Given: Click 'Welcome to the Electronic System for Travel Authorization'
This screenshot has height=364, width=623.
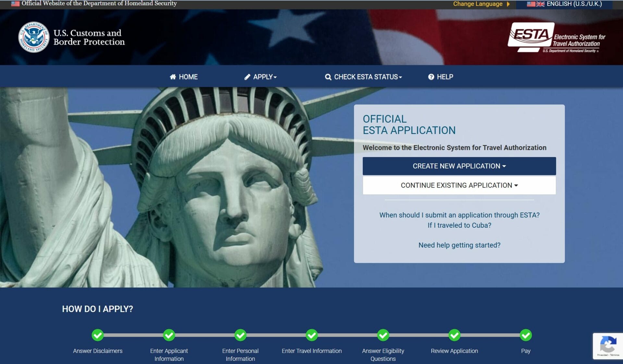Looking at the screenshot, I should tap(454, 148).
